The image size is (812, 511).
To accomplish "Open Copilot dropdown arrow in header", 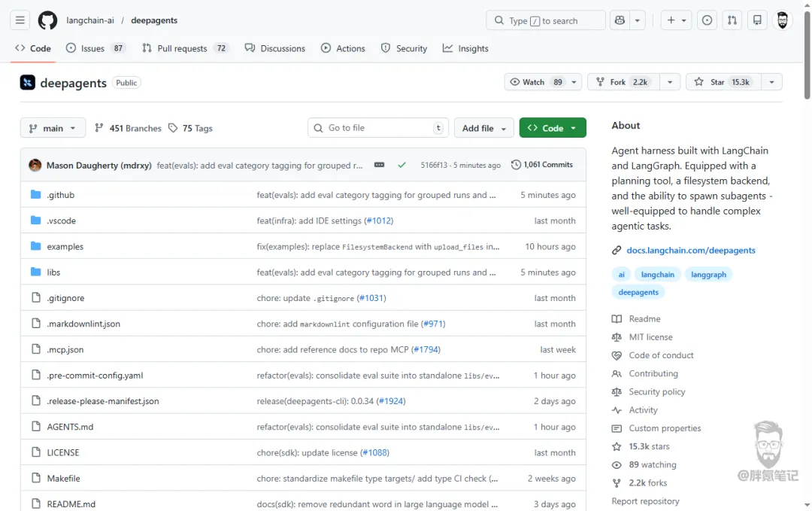I will pyautogui.click(x=638, y=20).
